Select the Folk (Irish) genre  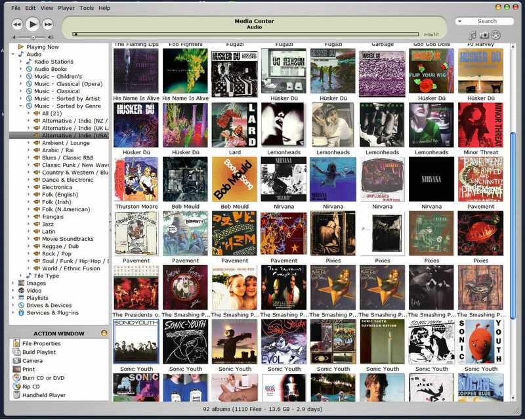click(56, 202)
